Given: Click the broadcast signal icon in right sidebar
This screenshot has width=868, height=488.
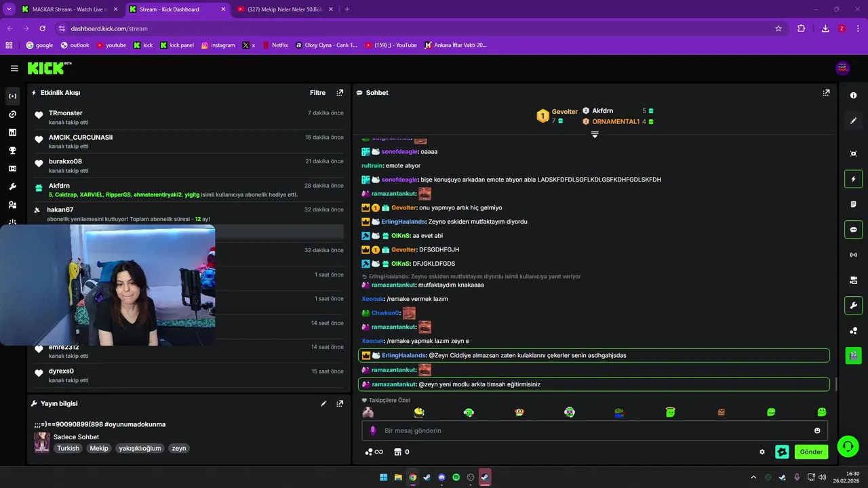Looking at the screenshot, I should (x=853, y=255).
